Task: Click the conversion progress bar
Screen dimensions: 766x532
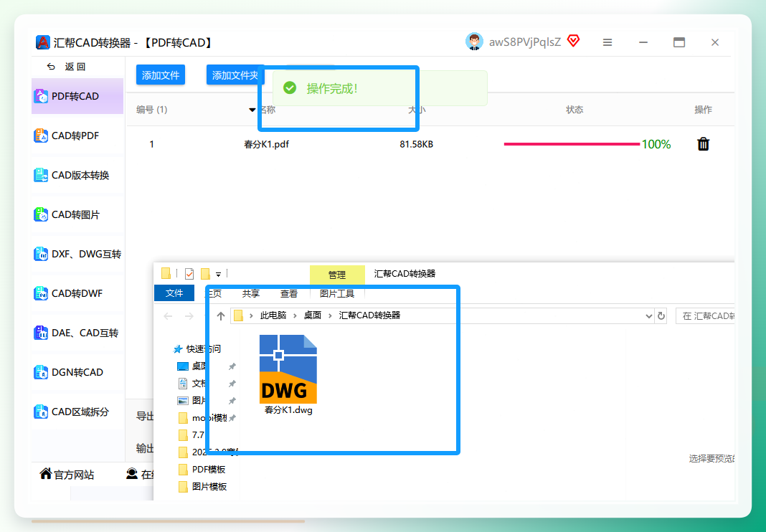Action: pos(572,144)
